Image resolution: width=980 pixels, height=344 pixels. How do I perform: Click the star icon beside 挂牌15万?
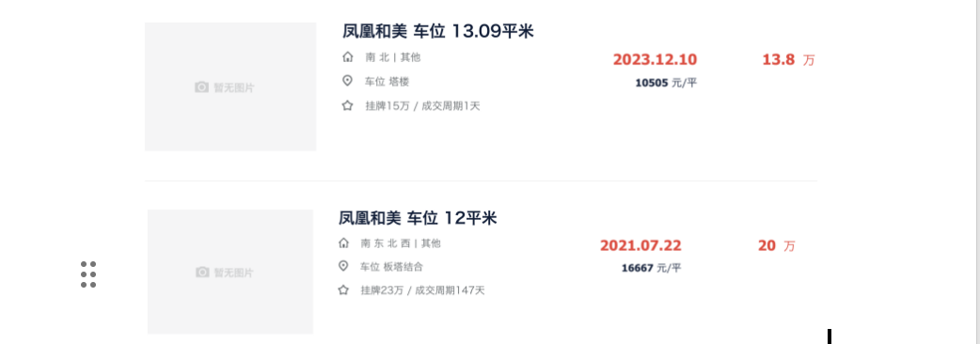[x=347, y=105]
